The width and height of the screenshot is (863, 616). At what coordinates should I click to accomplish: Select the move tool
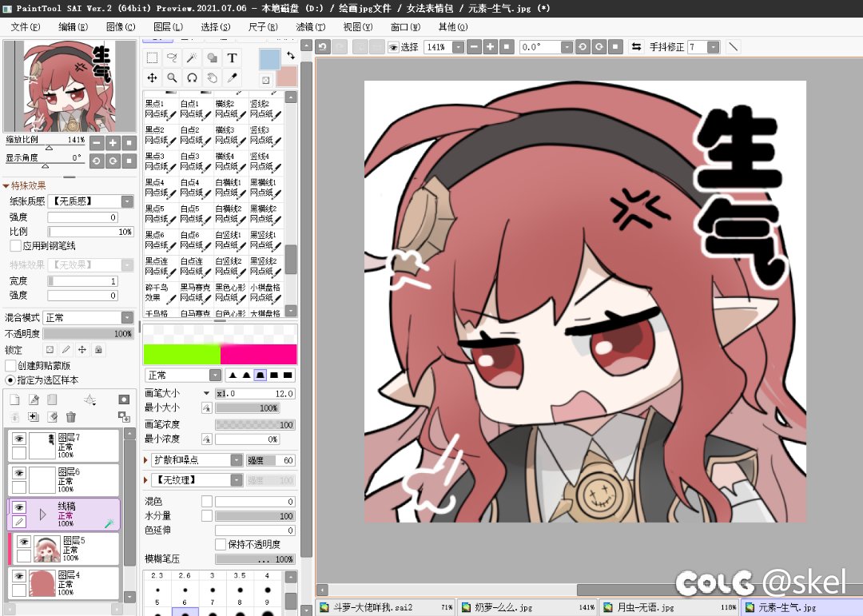[x=153, y=77]
